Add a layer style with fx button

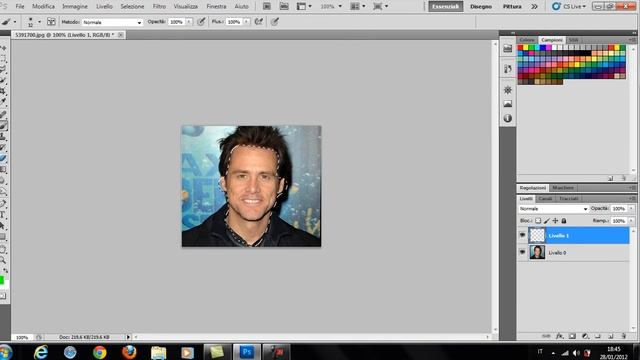pyautogui.click(x=560, y=336)
